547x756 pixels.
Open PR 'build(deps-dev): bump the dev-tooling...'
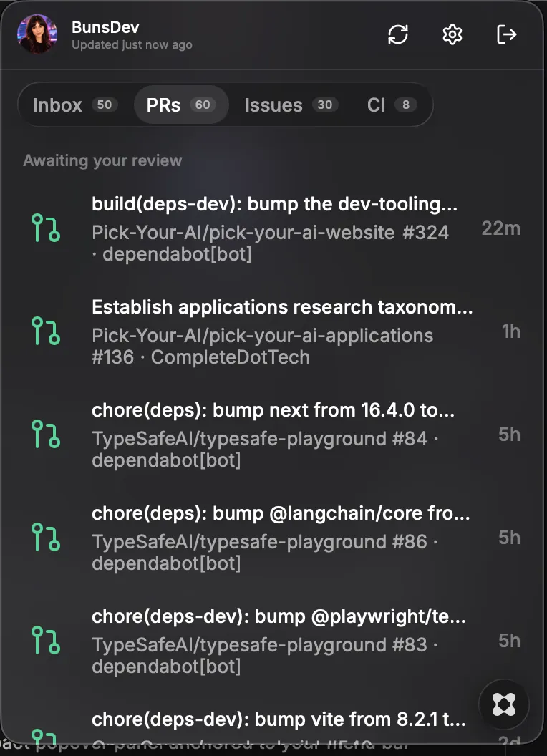coord(274,205)
